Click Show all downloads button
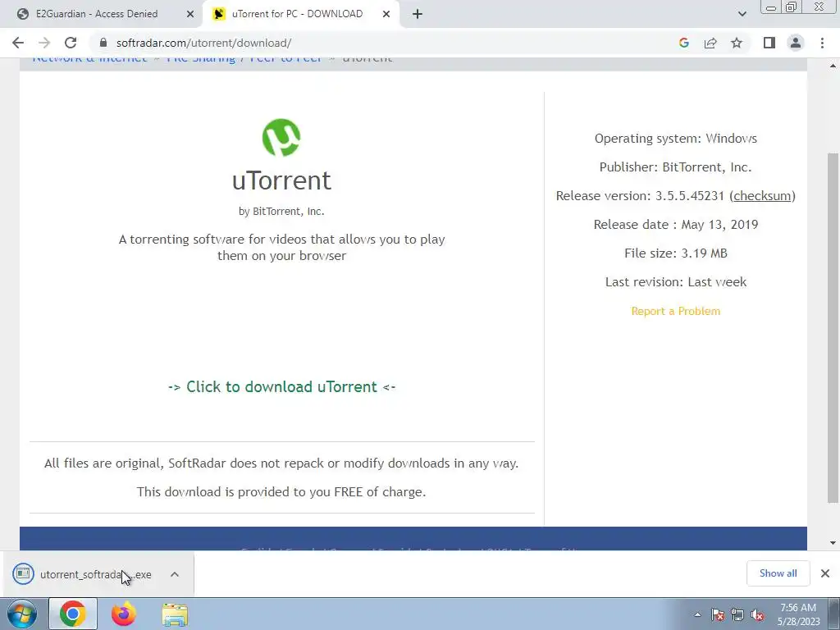 click(778, 573)
